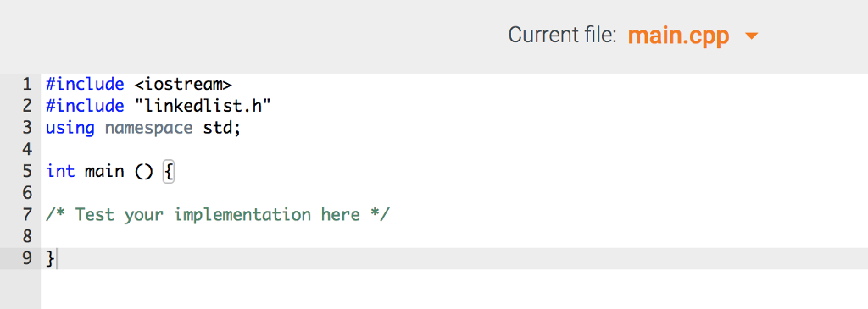Click the 'Current file:' label

(x=562, y=36)
